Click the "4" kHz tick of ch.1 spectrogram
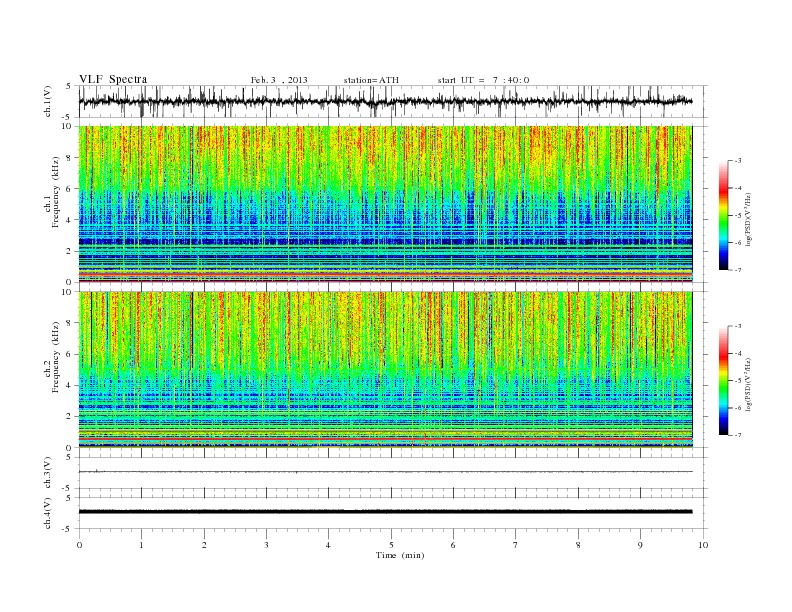The height and width of the screenshot is (612, 792). (x=70, y=220)
